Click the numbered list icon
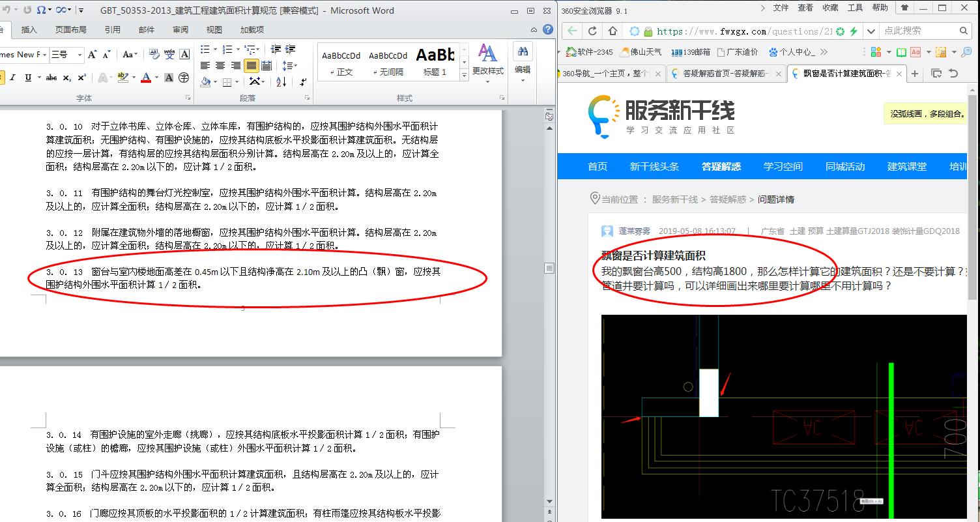The height and width of the screenshot is (522, 980). click(x=227, y=50)
